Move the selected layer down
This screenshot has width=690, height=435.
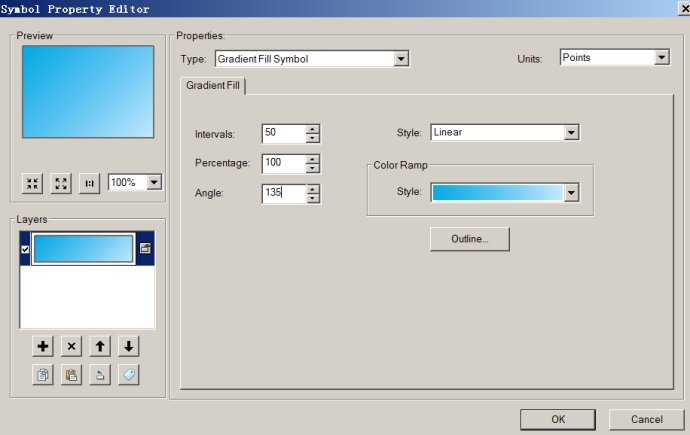point(128,346)
